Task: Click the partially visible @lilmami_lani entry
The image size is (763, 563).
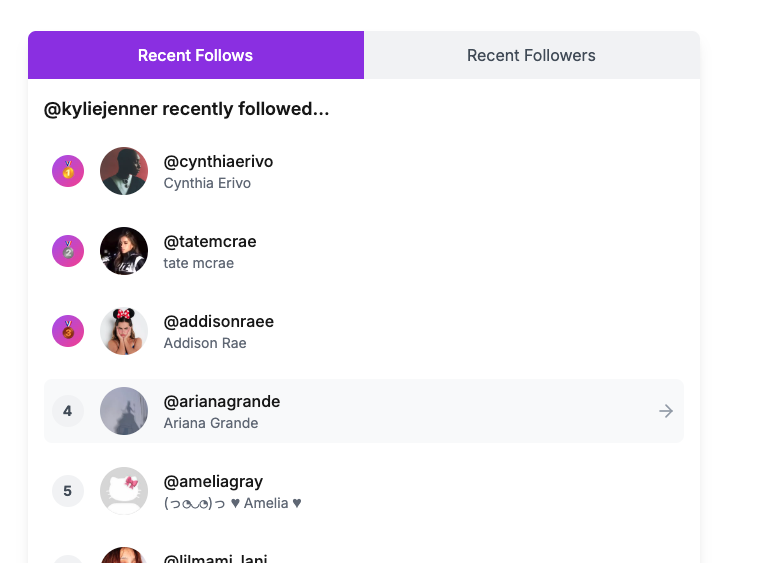Action: [215, 557]
